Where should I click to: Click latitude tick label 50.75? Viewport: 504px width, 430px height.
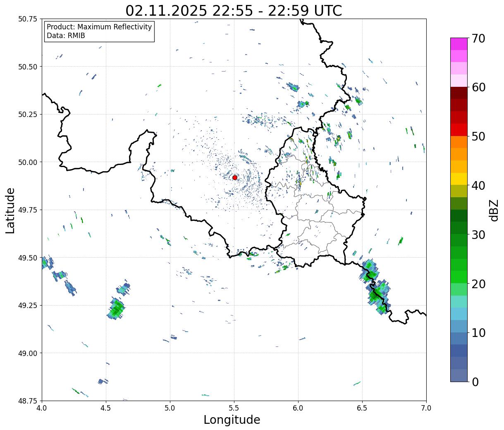(28, 19)
